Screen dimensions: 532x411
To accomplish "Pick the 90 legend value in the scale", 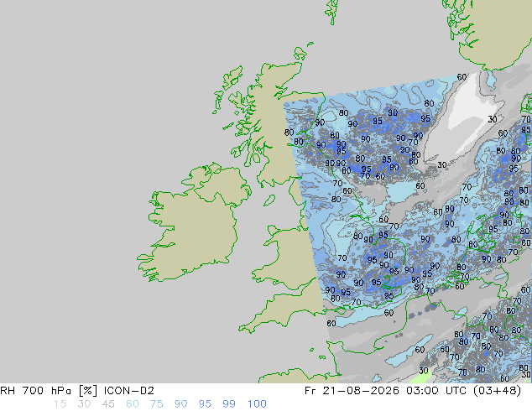I will tap(181, 404).
